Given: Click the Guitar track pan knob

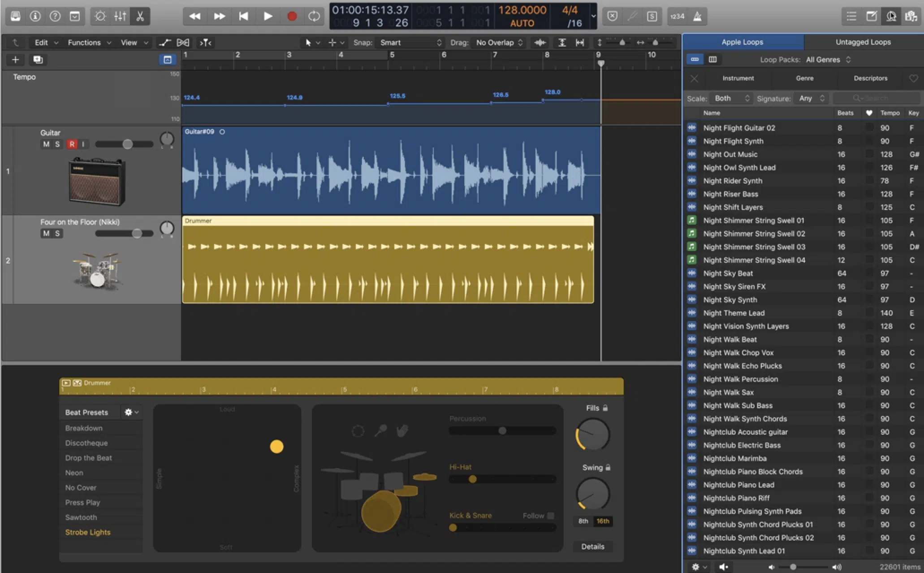Looking at the screenshot, I should click(x=167, y=139).
